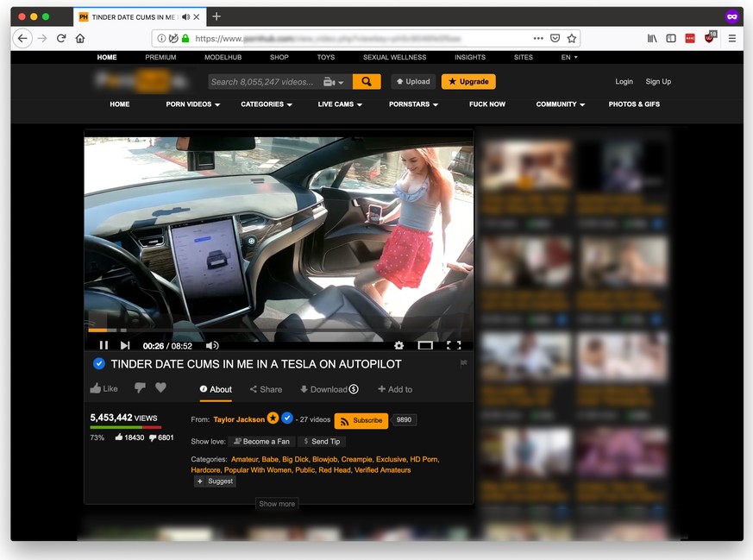Viewport: 753px width, 560px height.
Task: Reload the current page
Action: pyautogui.click(x=61, y=39)
